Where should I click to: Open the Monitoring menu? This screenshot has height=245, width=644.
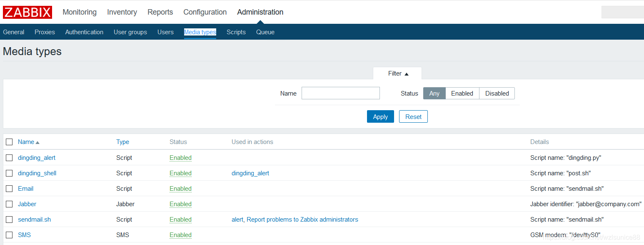(80, 12)
